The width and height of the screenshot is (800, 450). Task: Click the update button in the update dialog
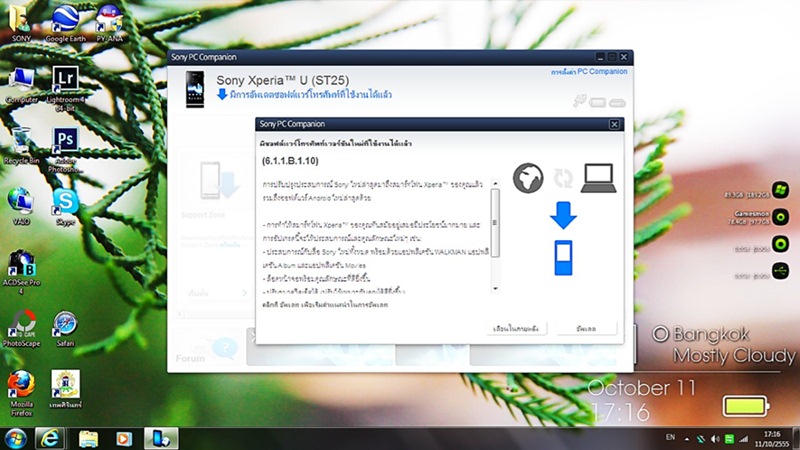[x=586, y=328]
